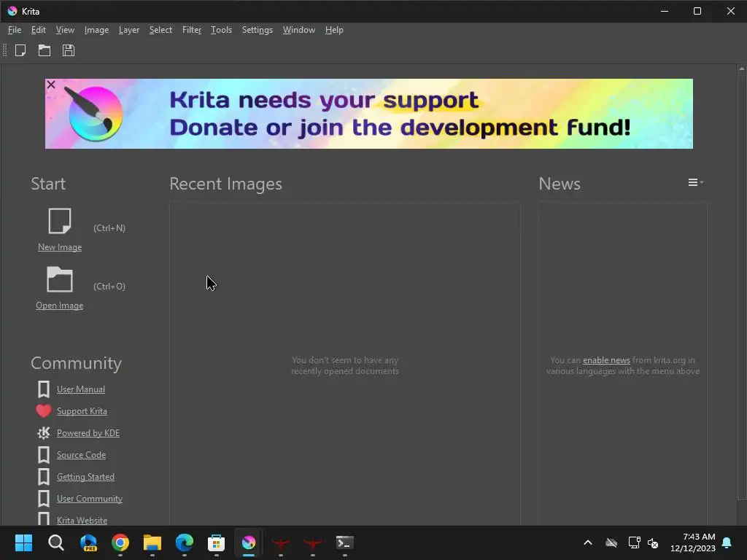Click the New document toolbar icon

click(20, 50)
